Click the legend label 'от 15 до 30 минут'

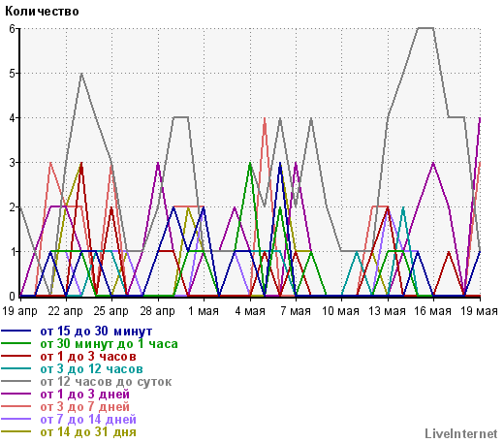point(96,332)
